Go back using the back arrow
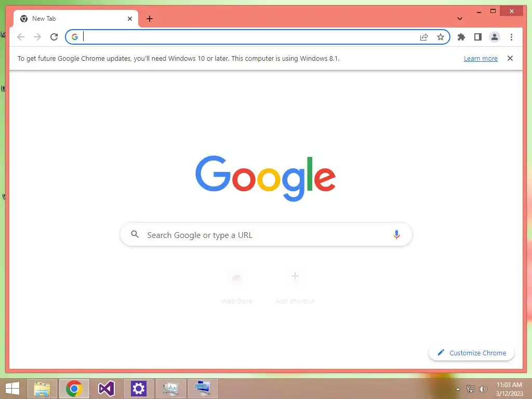The height and width of the screenshot is (399, 532). [21, 37]
